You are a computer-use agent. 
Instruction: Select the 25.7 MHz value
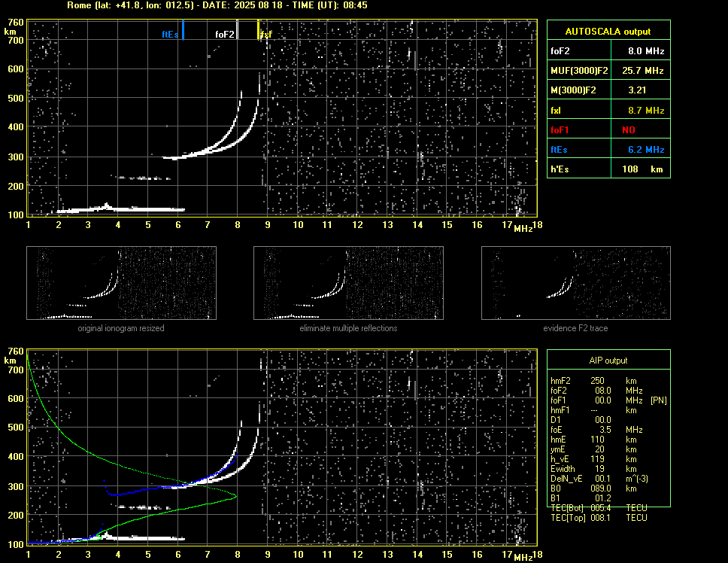pos(642,71)
